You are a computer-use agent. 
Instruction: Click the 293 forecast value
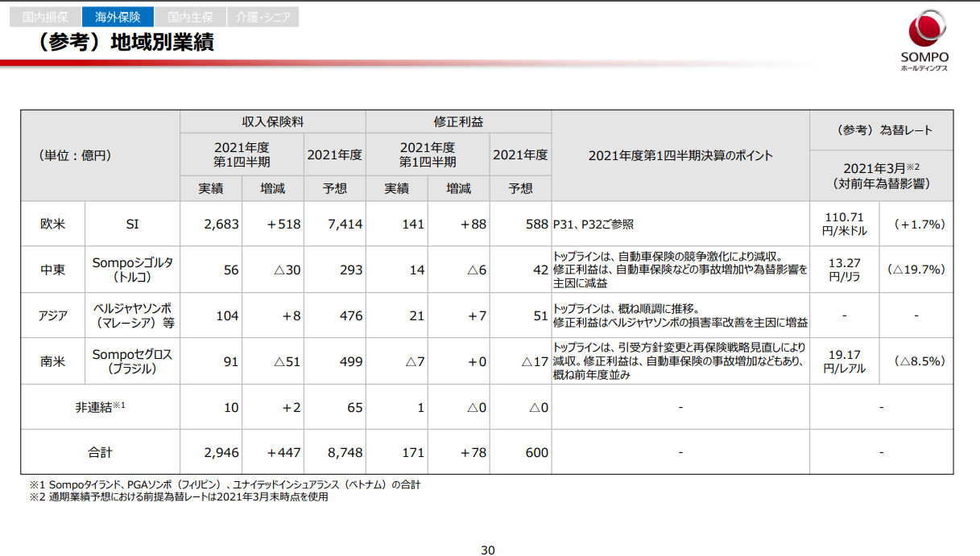(x=351, y=270)
